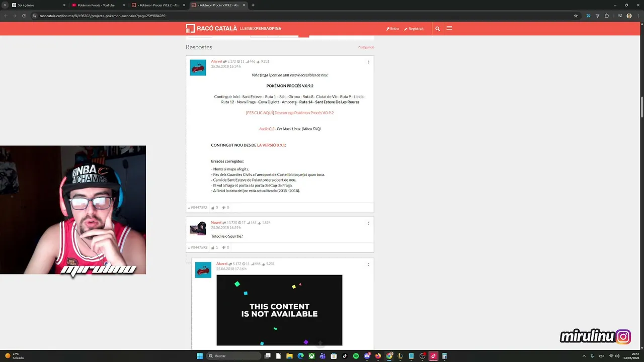
Task: Open the options menu on Nowel's post
Action: 368,223
